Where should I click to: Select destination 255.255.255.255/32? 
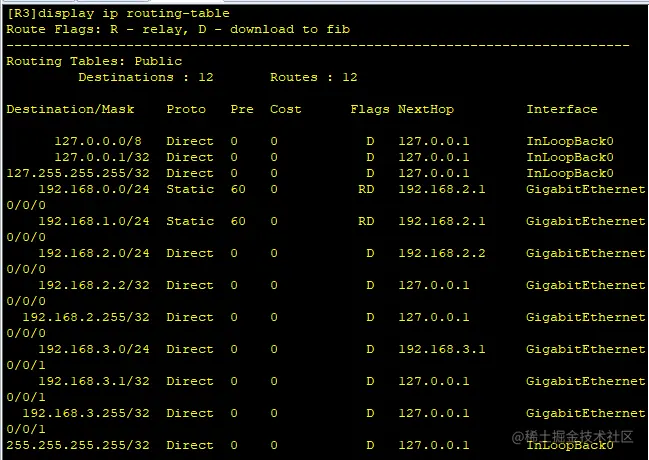coord(78,445)
